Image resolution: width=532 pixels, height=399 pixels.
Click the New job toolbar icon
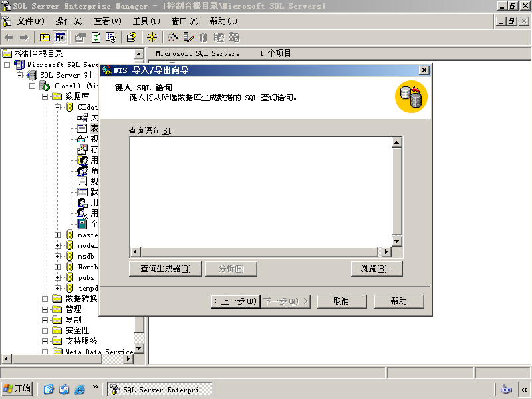tap(234, 37)
